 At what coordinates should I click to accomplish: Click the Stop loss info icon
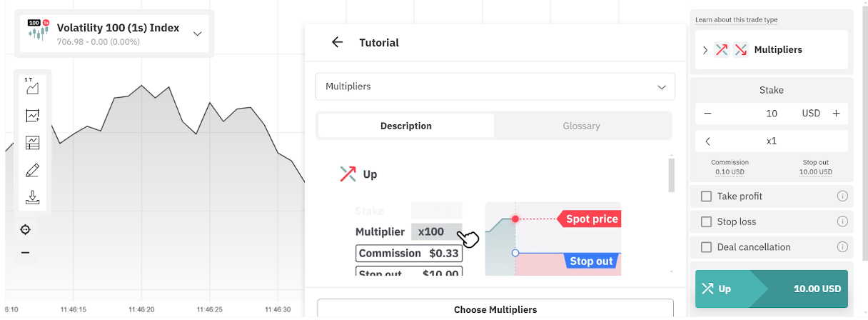click(842, 221)
